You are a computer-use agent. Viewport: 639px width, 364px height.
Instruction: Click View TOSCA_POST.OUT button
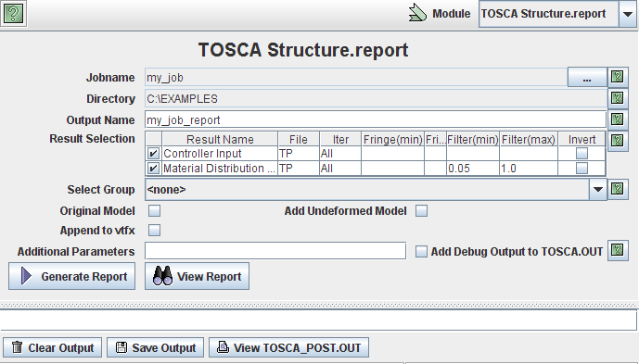coord(289,347)
